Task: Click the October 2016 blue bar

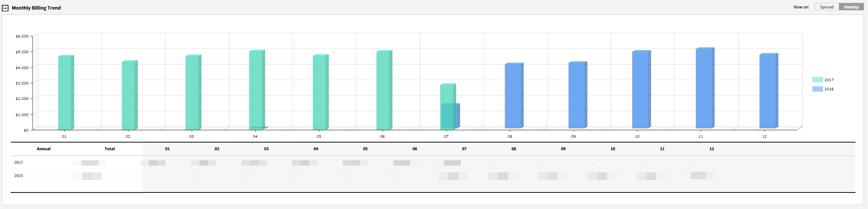Action: coord(640,90)
